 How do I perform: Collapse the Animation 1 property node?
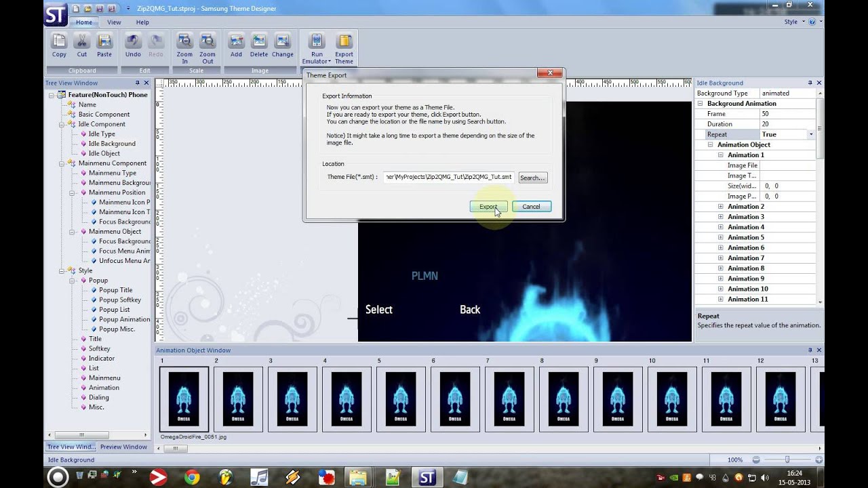click(721, 155)
